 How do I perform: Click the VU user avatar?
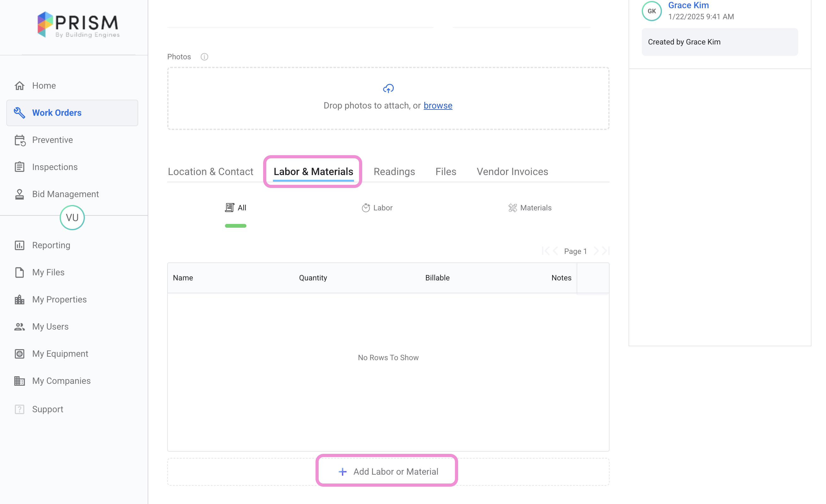72,218
